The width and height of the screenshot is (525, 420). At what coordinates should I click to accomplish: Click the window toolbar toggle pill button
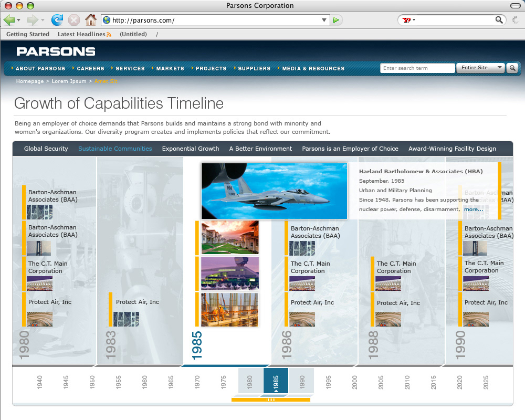(515, 5)
